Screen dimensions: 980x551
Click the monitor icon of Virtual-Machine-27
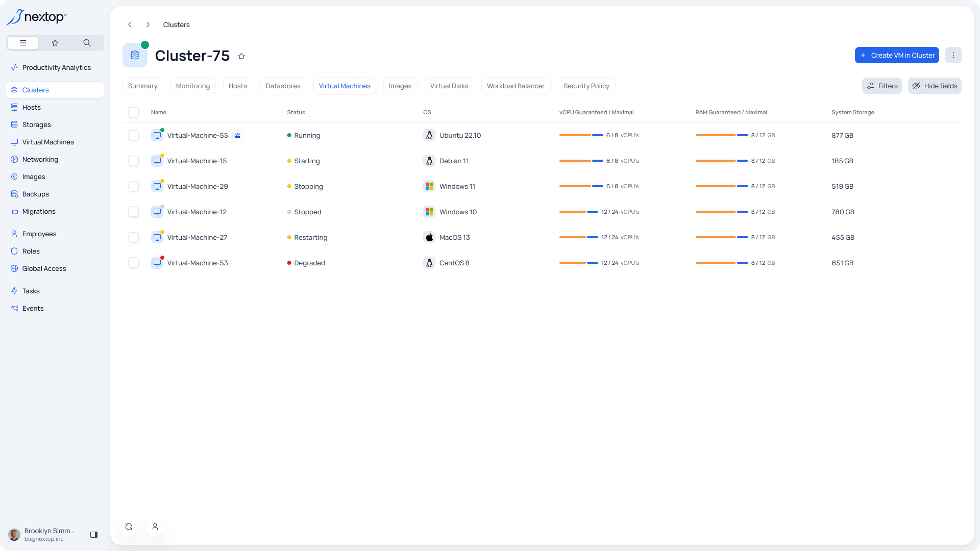[x=157, y=237]
